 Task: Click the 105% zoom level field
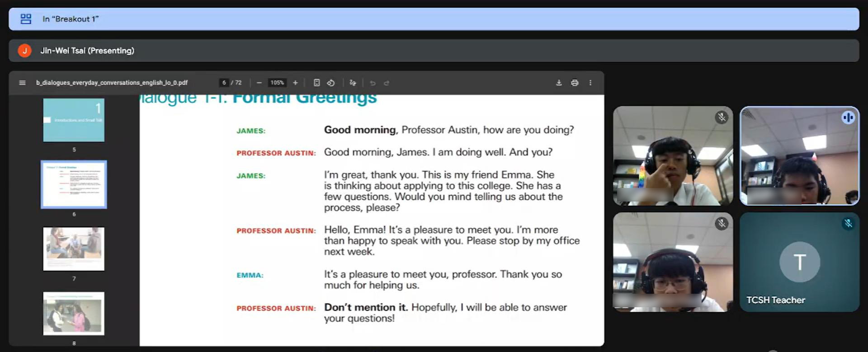[277, 83]
